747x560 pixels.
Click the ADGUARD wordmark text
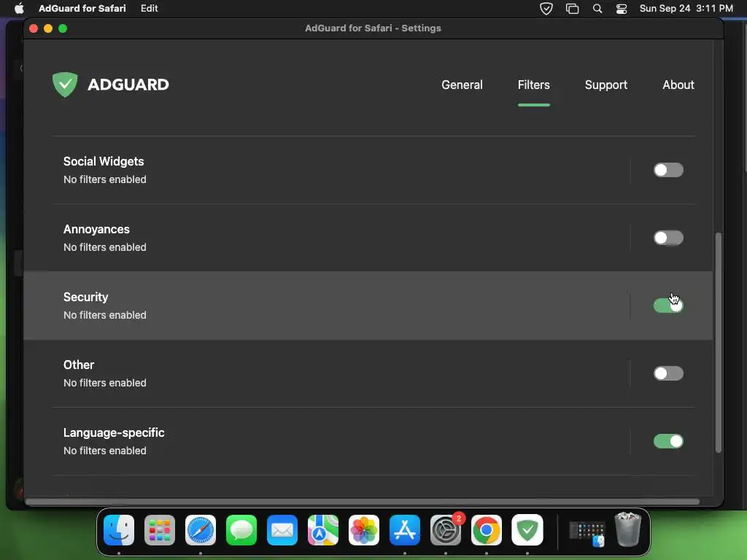128,85
